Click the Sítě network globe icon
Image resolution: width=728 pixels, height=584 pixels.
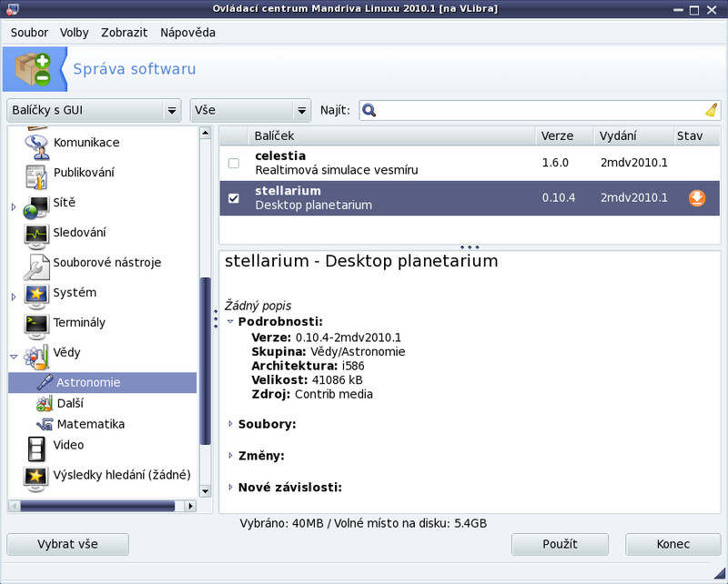(36, 206)
